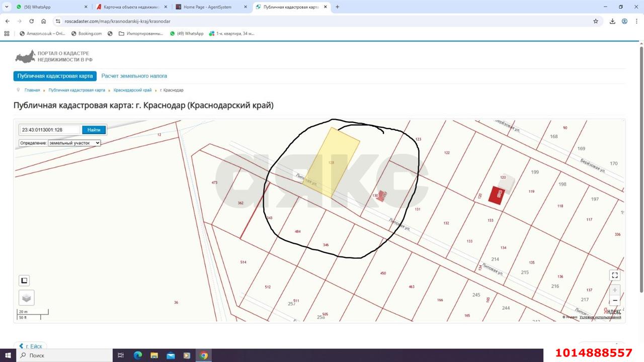This screenshot has width=644, height=362.
Task: Enter fullscreen map view
Action: coord(614,275)
